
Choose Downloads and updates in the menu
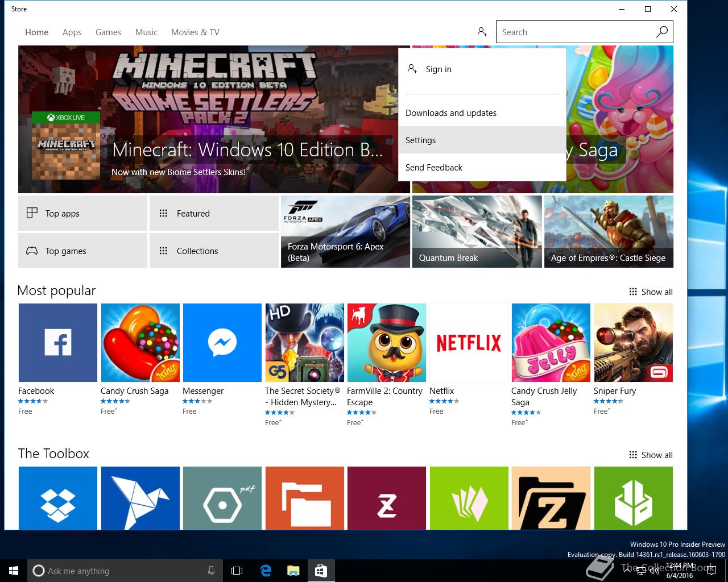[482, 113]
